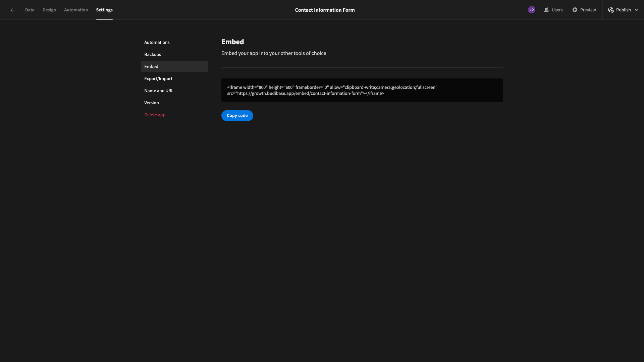644x362 pixels.
Task: Select the Settings tab
Action: click(104, 10)
